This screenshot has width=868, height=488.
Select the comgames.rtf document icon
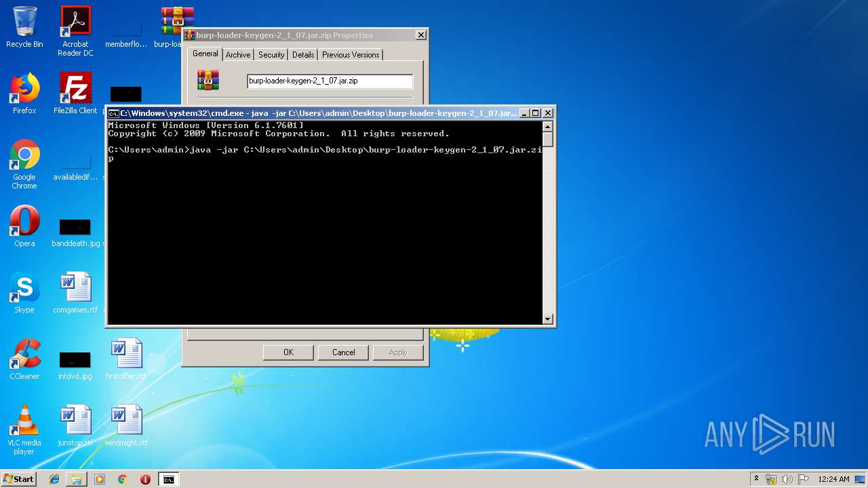[75, 293]
